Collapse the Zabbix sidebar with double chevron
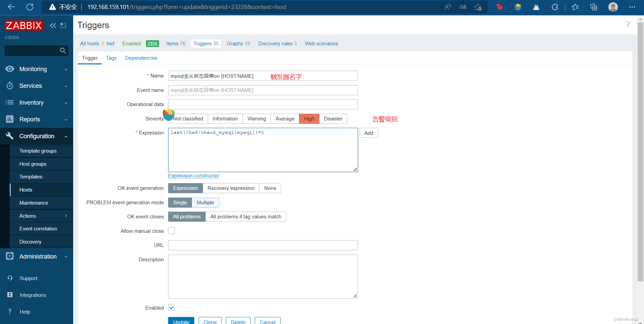The width and height of the screenshot is (644, 324). point(53,25)
